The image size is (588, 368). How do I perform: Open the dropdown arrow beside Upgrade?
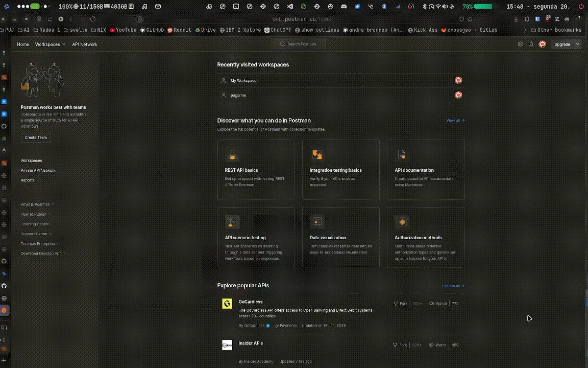point(577,44)
